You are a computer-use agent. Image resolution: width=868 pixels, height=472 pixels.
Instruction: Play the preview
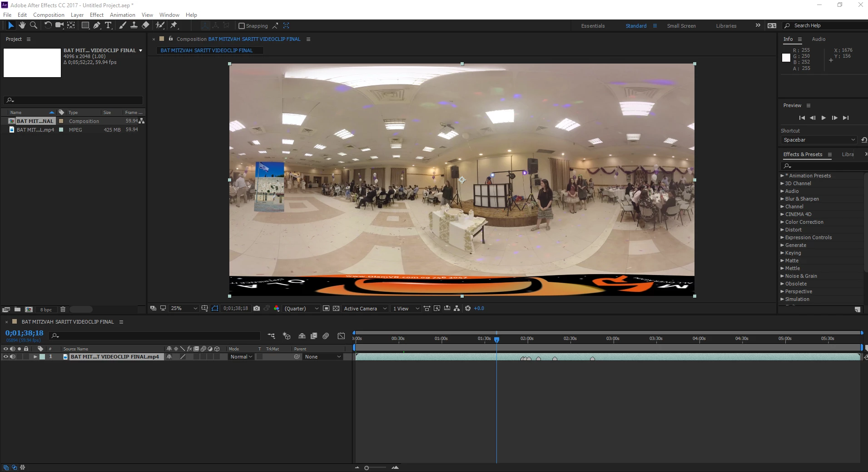pyautogui.click(x=823, y=118)
